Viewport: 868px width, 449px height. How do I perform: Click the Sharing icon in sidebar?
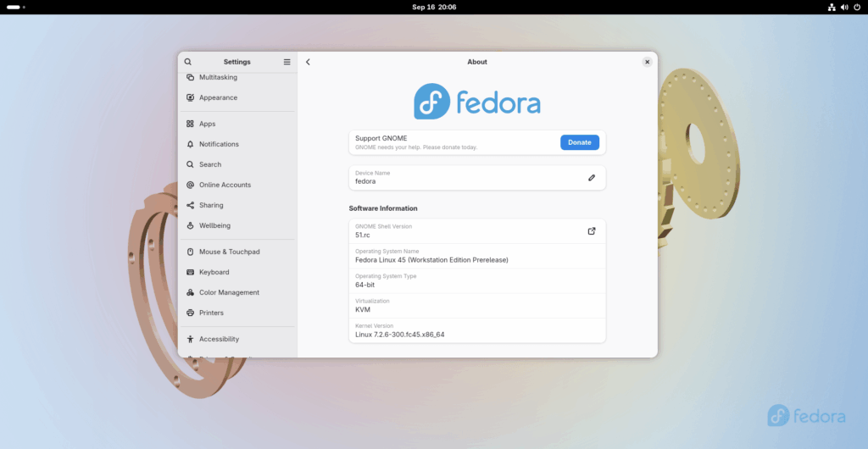(x=191, y=205)
